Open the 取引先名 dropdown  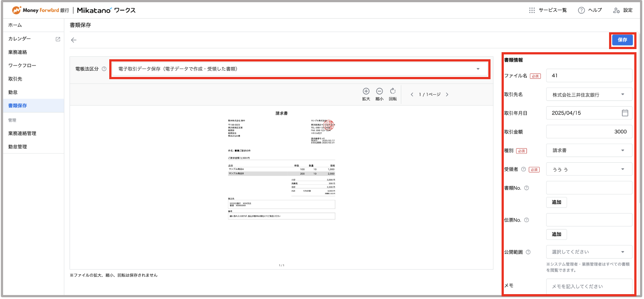pyautogui.click(x=589, y=94)
